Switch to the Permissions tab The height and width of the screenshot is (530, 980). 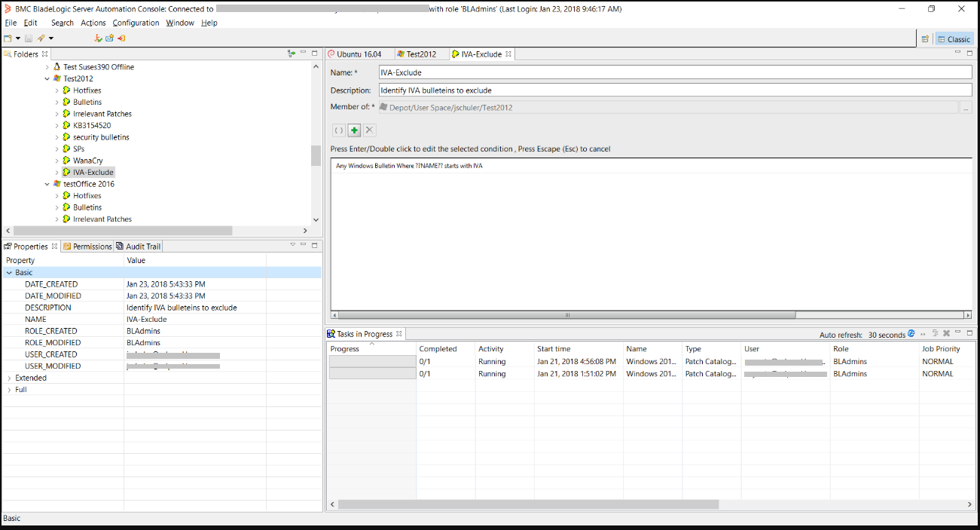tap(87, 247)
